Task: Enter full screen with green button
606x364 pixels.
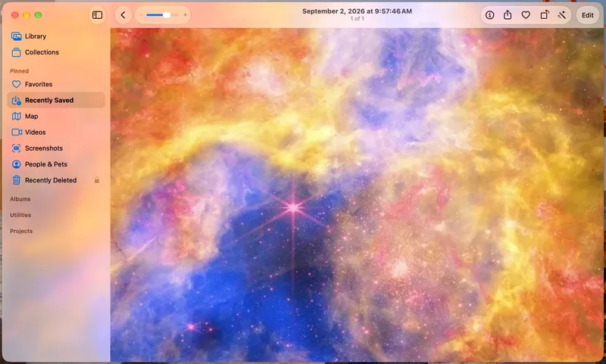Action: (x=39, y=15)
